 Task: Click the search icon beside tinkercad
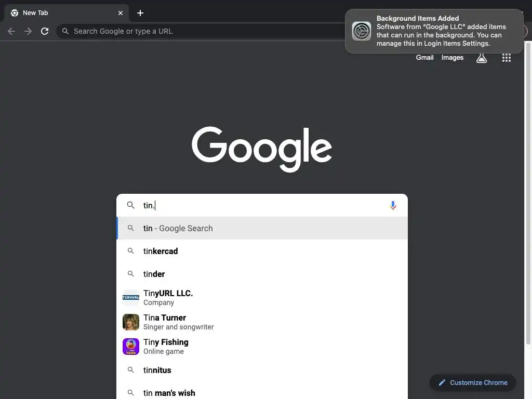pyautogui.click(x=130, y=251)
